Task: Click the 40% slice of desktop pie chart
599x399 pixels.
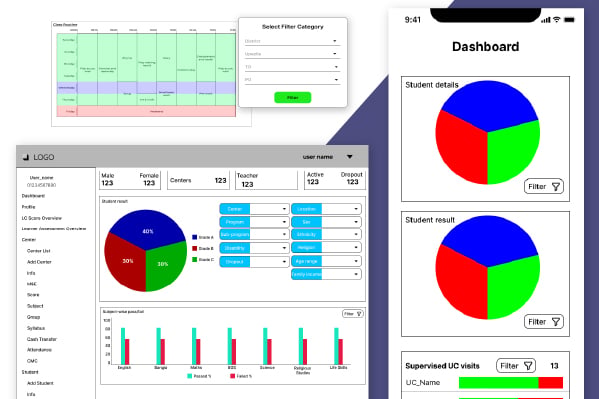Action: click(147, 229)
